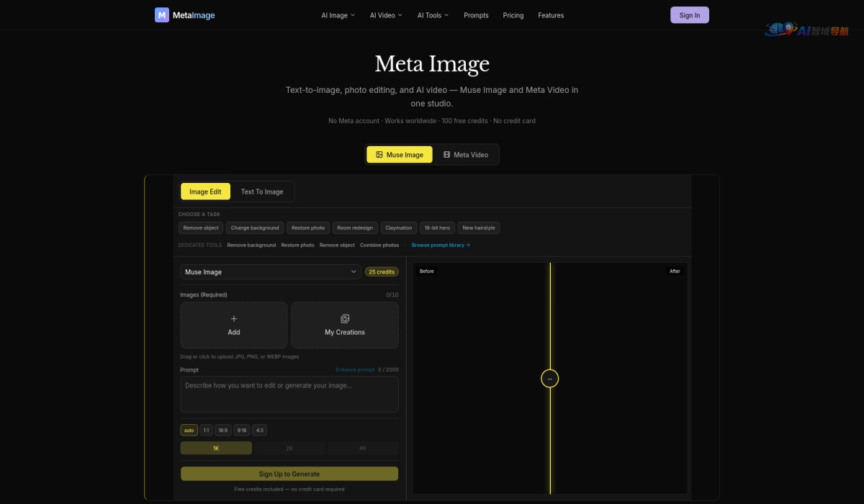Go to the Pricing page
The height and width of the screenshot is (504, 864).
(x=513, y=15)
